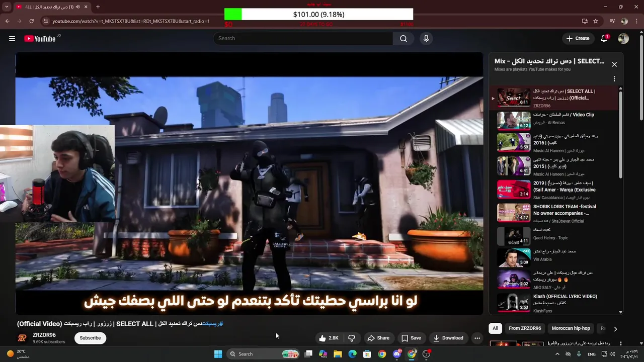Close the Mix playlist panel
The width and height of the screenshot is (644, 362).
click(614, 64)
